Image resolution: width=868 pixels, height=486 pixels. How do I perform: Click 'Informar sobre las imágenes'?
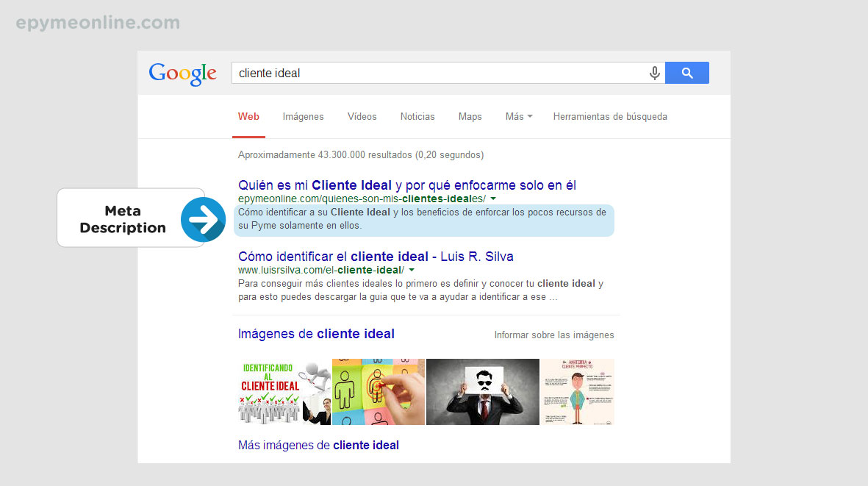click(554, 335)
